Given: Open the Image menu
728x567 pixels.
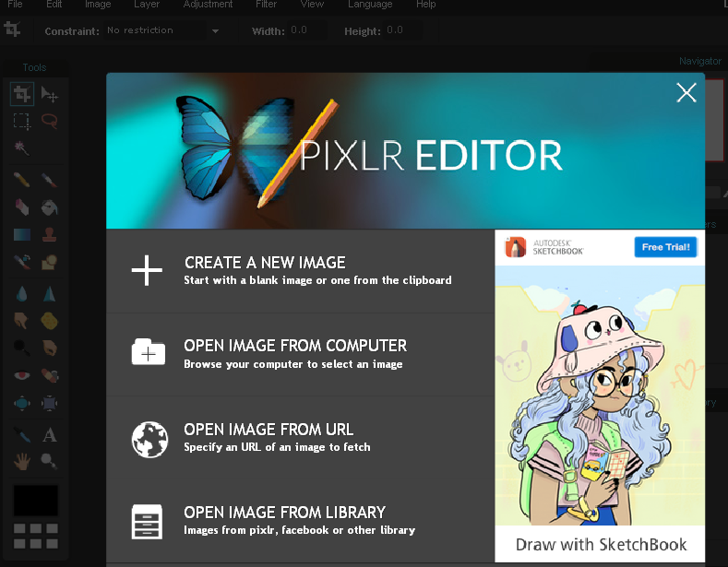Looking at the screenshot, I should [98, 5].
